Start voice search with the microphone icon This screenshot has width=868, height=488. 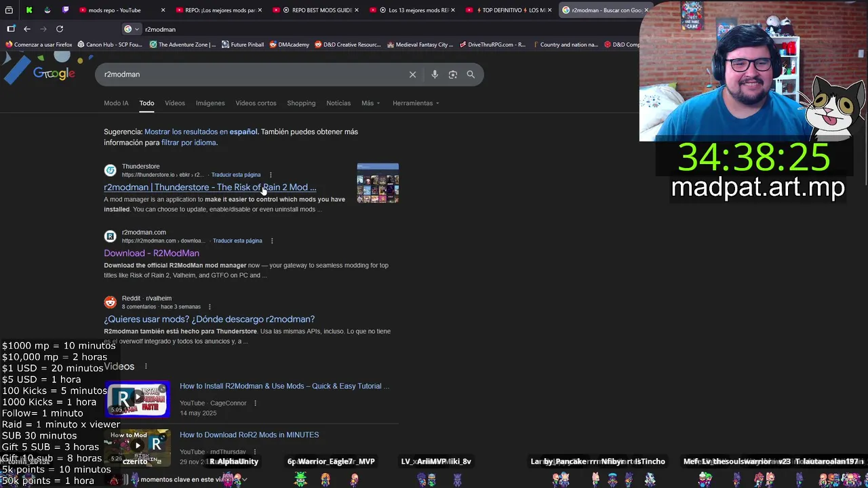point(435,75)
